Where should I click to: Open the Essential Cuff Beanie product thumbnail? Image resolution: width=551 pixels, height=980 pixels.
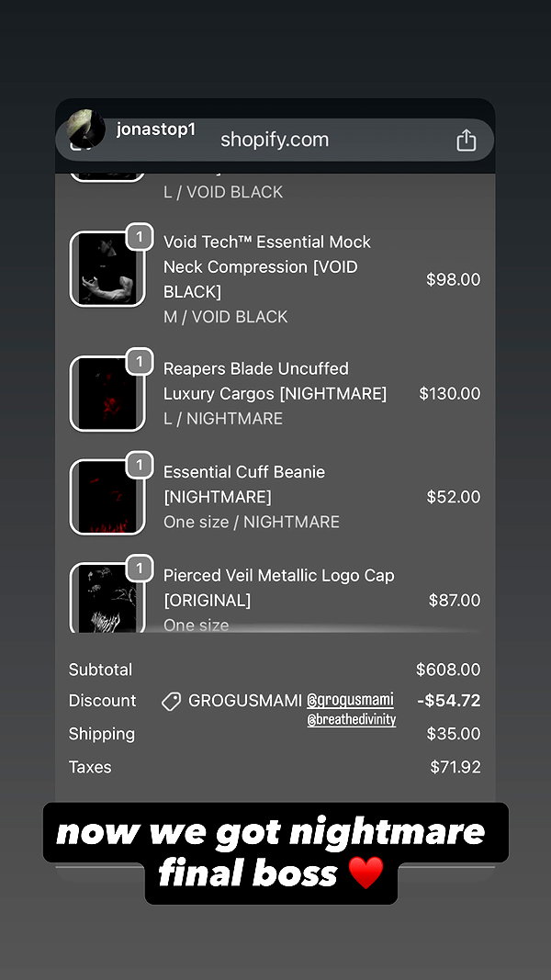[107, 497]
